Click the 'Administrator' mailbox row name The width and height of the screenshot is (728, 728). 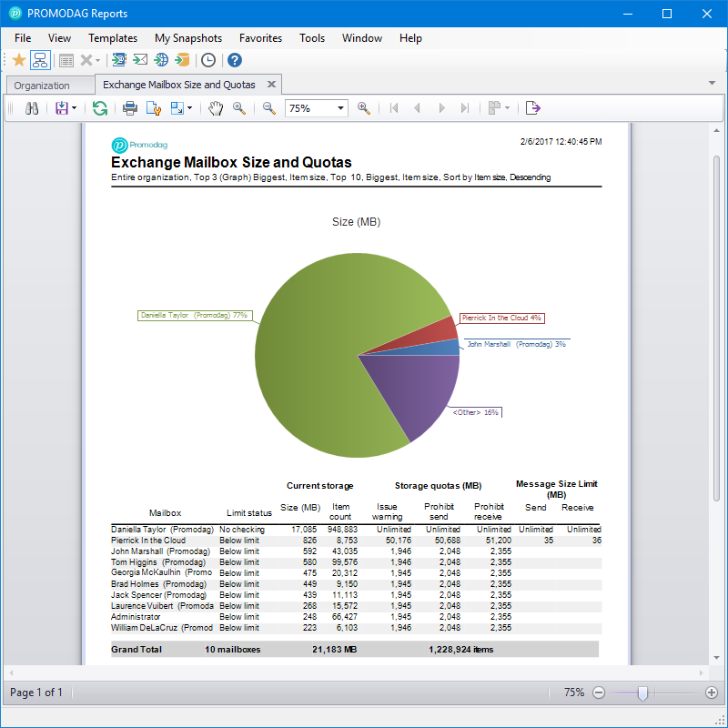pyautogui.click(x=136, y=617)
